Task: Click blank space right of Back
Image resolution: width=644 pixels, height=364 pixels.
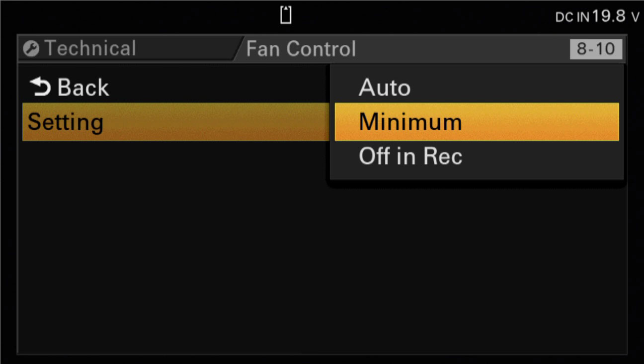Action: [x=219, y=87]
